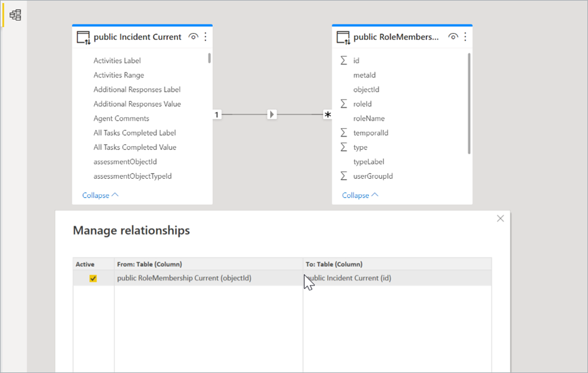
Task: Click the sigma icon beside roleId
Action: pos(343,104)
